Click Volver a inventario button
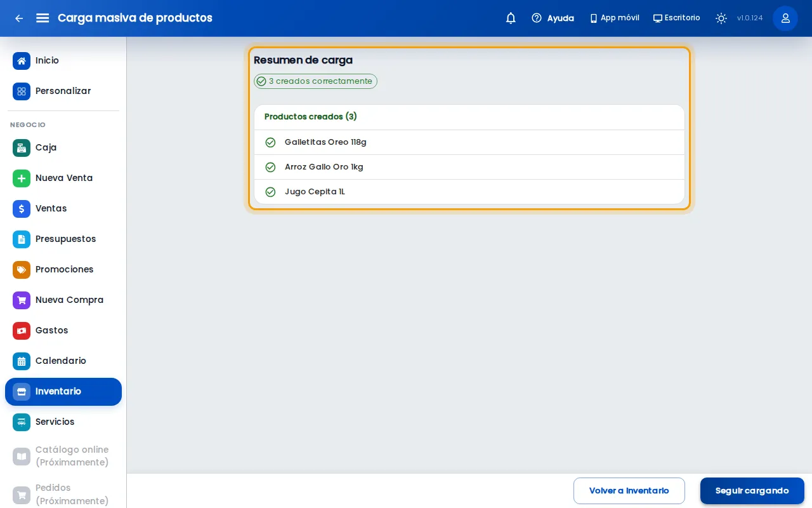This screenshot has height=508, width=812. click(629, 491)
